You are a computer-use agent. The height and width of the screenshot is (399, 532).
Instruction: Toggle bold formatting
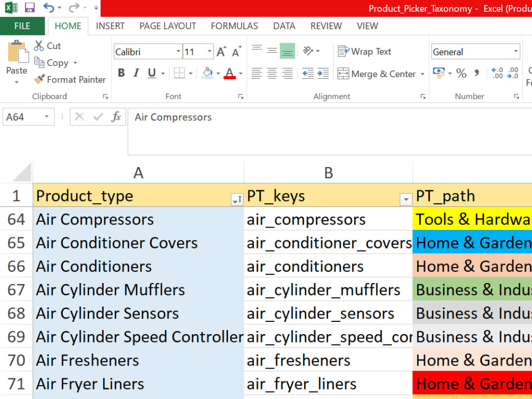click(121, 73)
